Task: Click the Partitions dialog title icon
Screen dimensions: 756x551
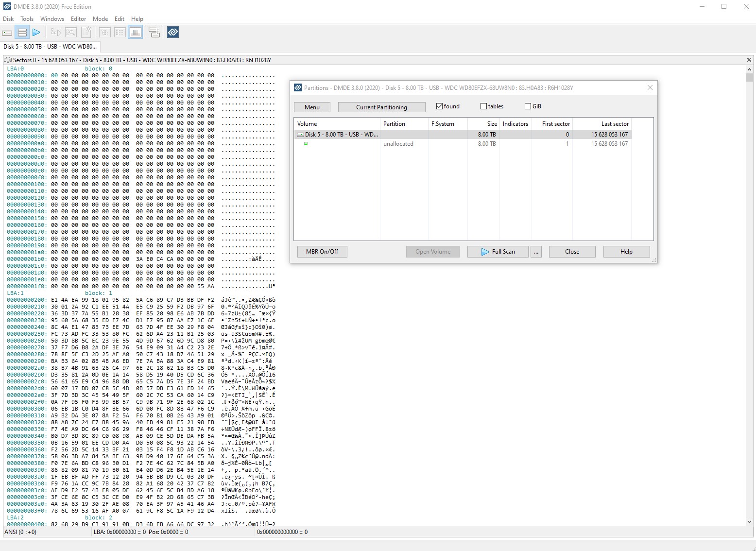Action: pyautogui.click(x=298, y=87)
